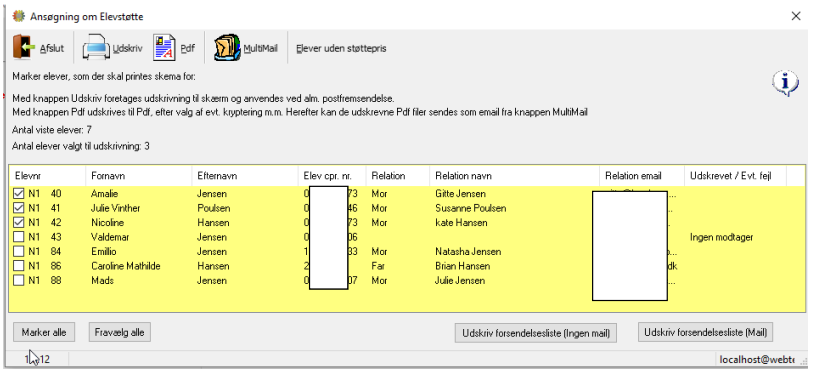
Task: Select the Mads first name cell
Action: (102, 281)
